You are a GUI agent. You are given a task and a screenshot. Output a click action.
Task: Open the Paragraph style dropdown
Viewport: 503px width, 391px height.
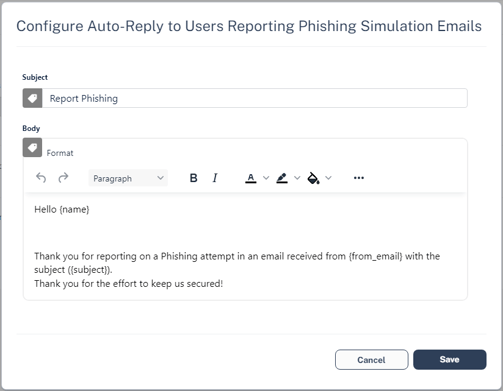[128, 178]
